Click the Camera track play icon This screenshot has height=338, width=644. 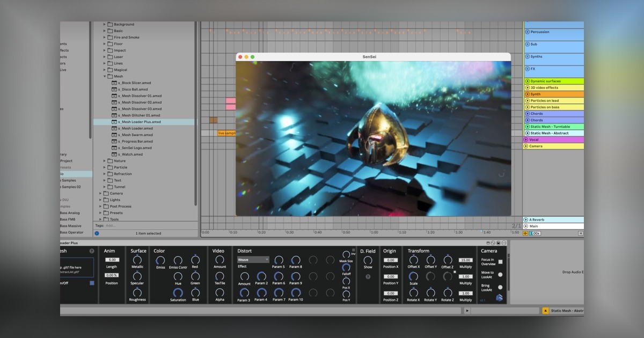click(x=527, y=146)
